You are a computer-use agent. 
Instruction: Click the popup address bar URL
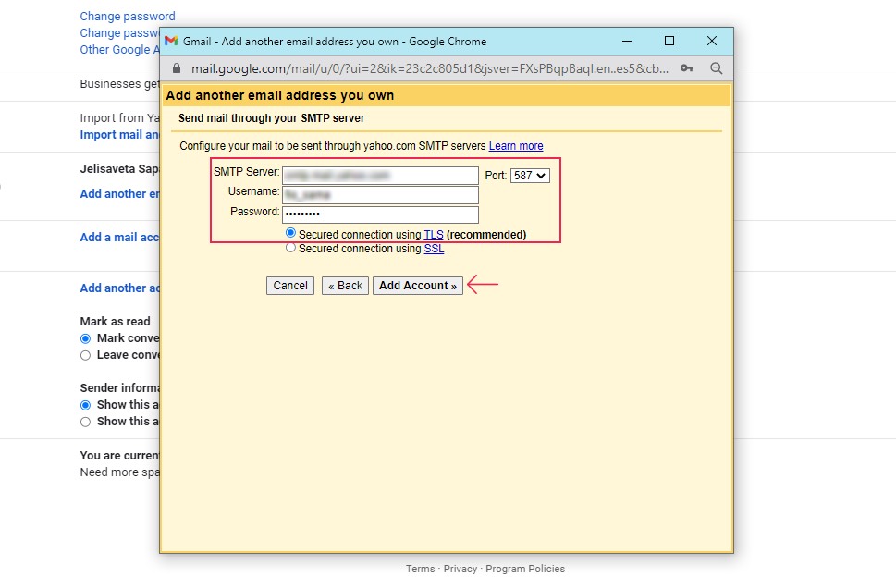(x=430, y=68)
